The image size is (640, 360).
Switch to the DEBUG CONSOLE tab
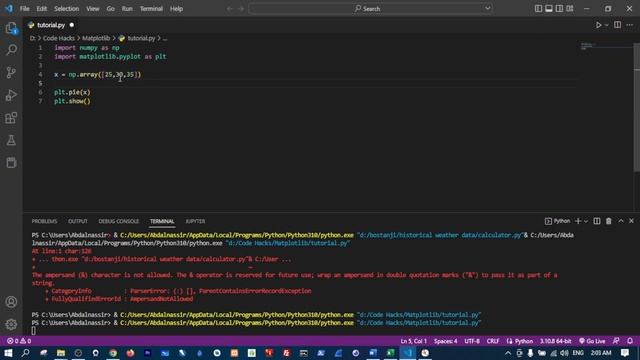(118, 221)
